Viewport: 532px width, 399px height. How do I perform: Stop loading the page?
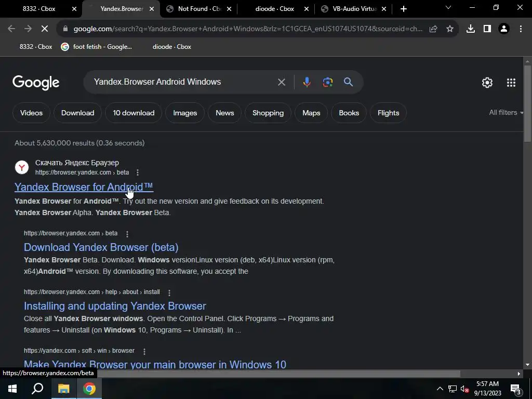45,29
